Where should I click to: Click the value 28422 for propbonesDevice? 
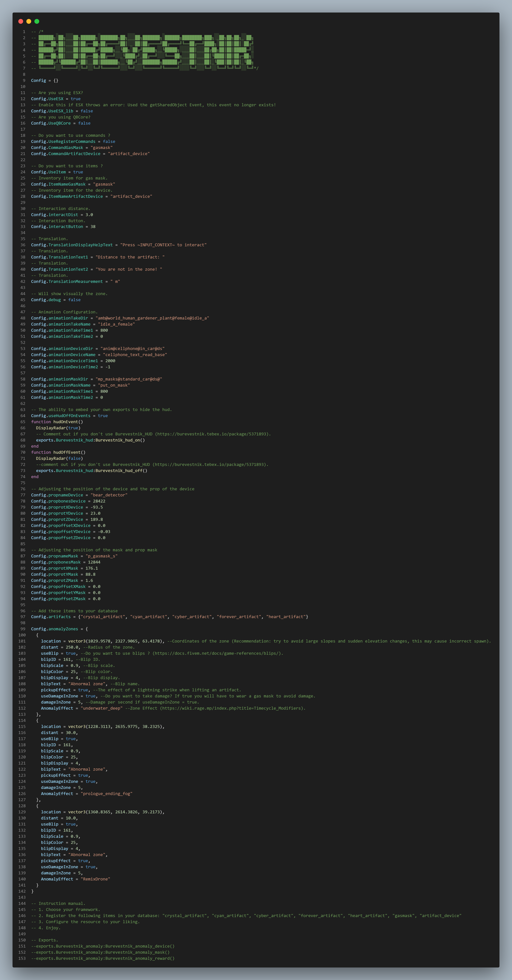point(99,501)
